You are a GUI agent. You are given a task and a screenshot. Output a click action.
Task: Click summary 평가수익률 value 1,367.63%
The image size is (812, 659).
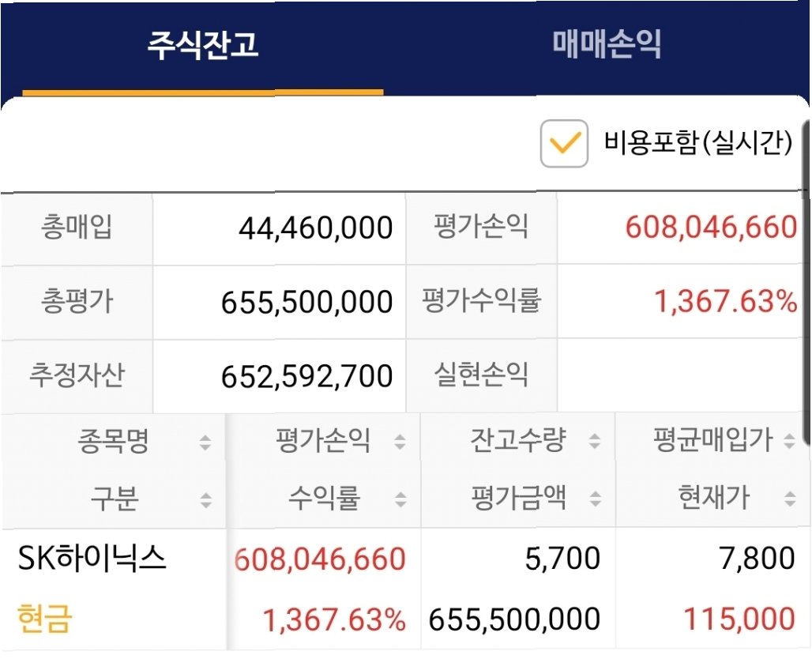pos(726,302)
